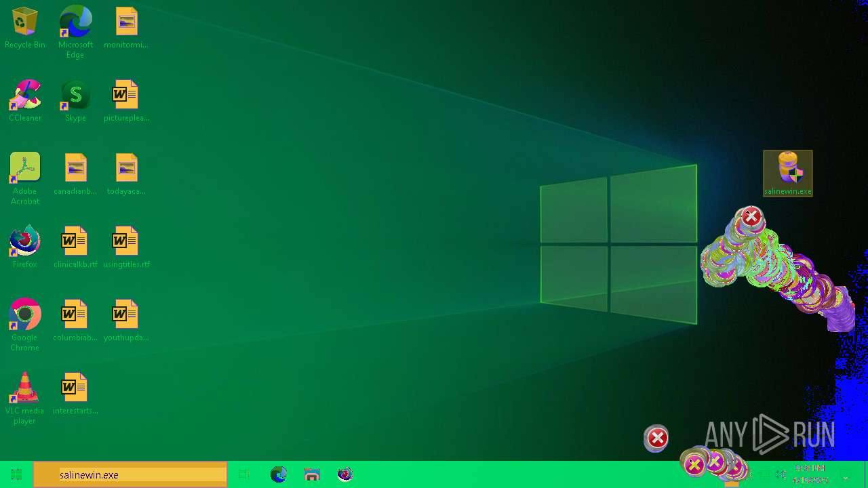Select the pictureplea... document icon
The width and height of the screenshot is (868, 488).
coord(126,101)
